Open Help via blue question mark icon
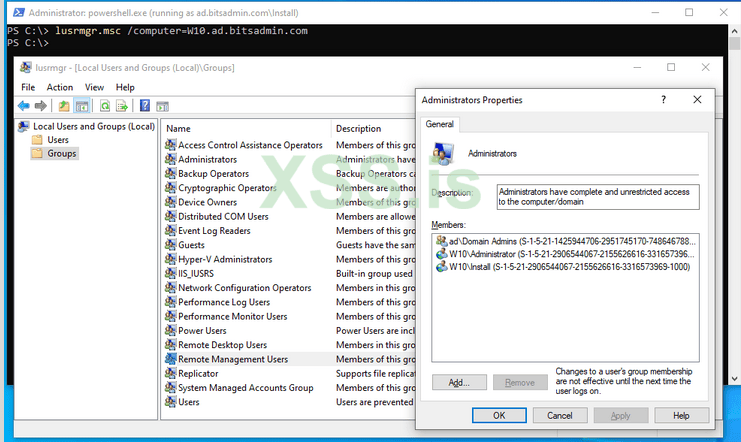Viewport: 741px width, 442px height. pos(145,106)
